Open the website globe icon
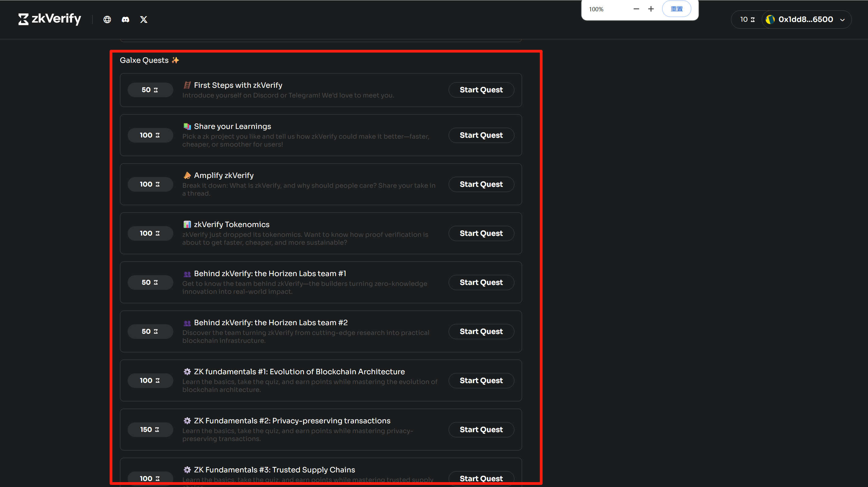This screenshot has height=487, width=868. (107, 20)
